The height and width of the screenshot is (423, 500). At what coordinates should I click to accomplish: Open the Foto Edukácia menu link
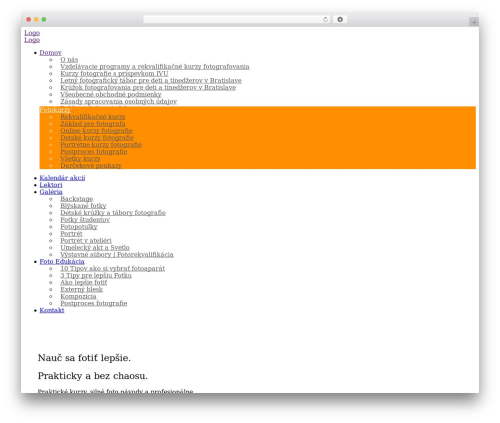62,262
